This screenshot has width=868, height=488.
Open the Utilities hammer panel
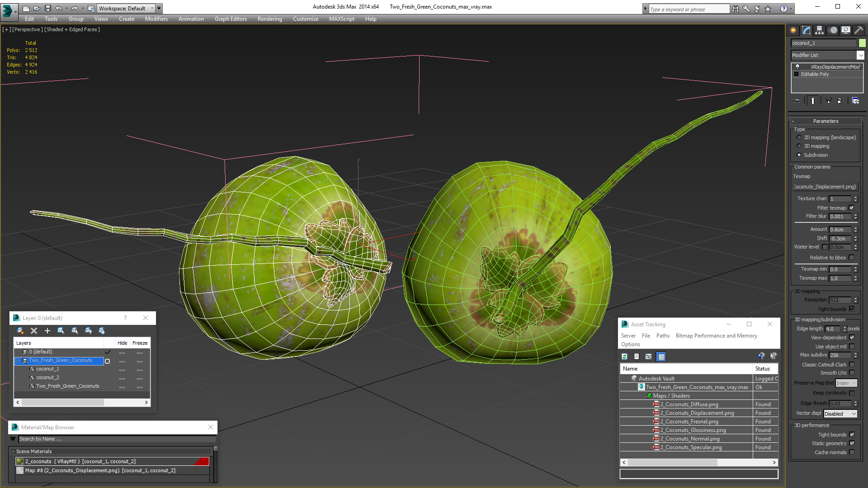pos(859,30)
